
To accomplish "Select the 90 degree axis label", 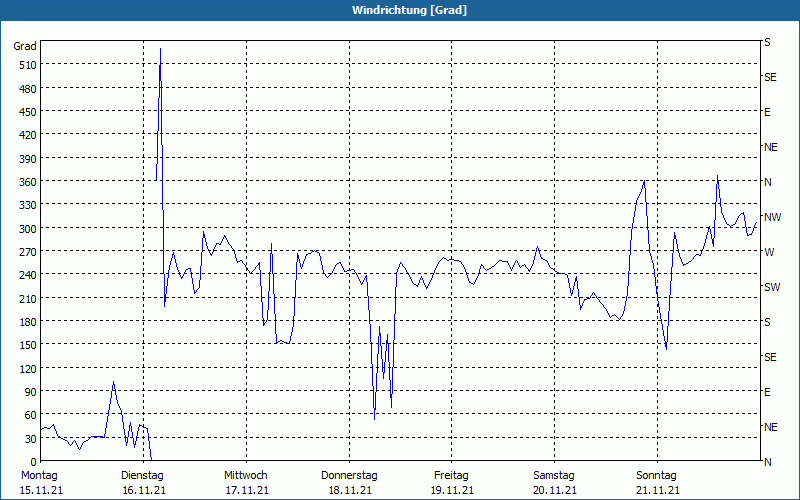I will tap(31, 392).
